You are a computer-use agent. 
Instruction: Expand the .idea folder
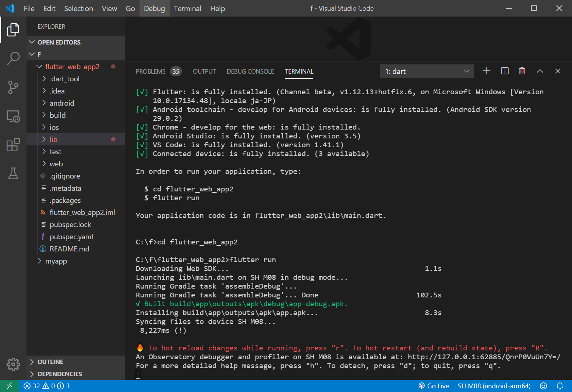tap(75, 91)
